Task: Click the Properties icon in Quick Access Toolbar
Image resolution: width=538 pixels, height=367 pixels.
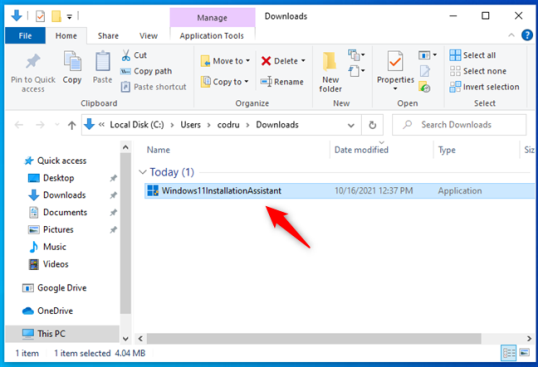Action: 40,16
